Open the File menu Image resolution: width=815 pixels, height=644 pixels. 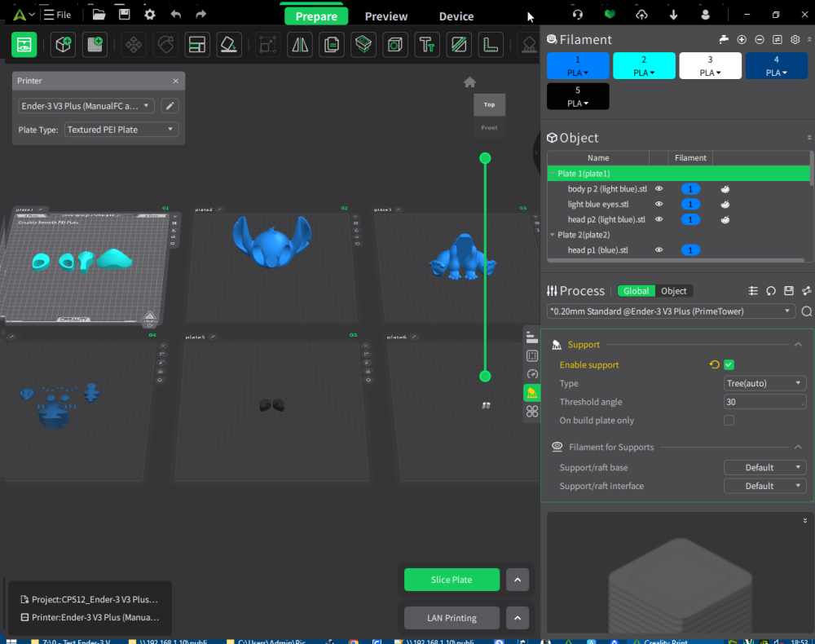(x=57, y=15)
